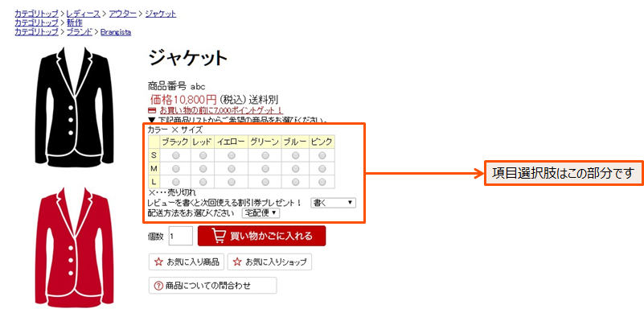Click the star icon for お気に入り商品
The height and width of the screenshot is (309, 644).
click(x=158, y=262)
